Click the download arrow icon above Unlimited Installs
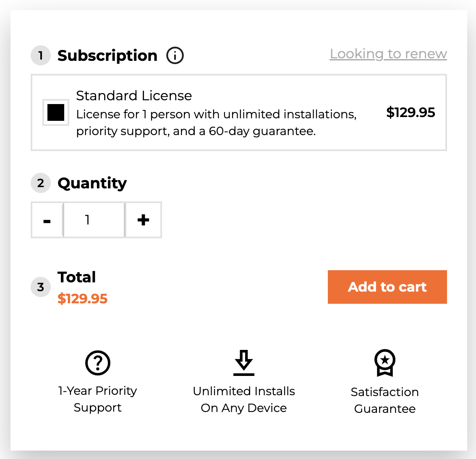476x459 pixels. point(243,363)
